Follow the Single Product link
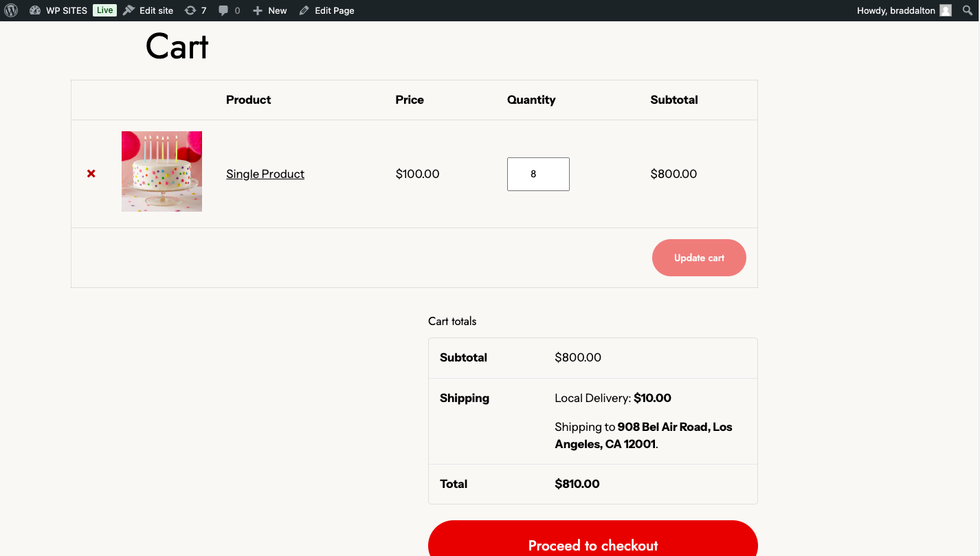Screen dimensions: 980x556 tap(265, 174)
